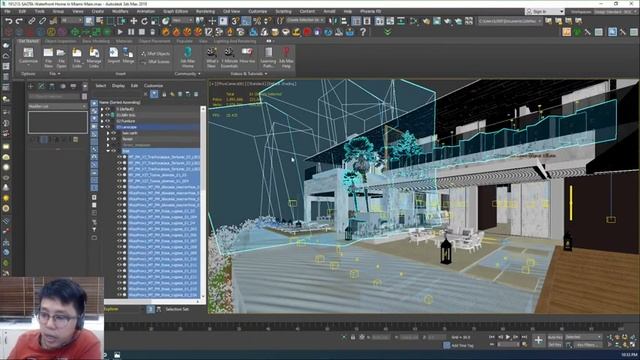Screen dimensions: 640x360
Task: Open the Workspaces selector dropdown
Action: point(616,12)
